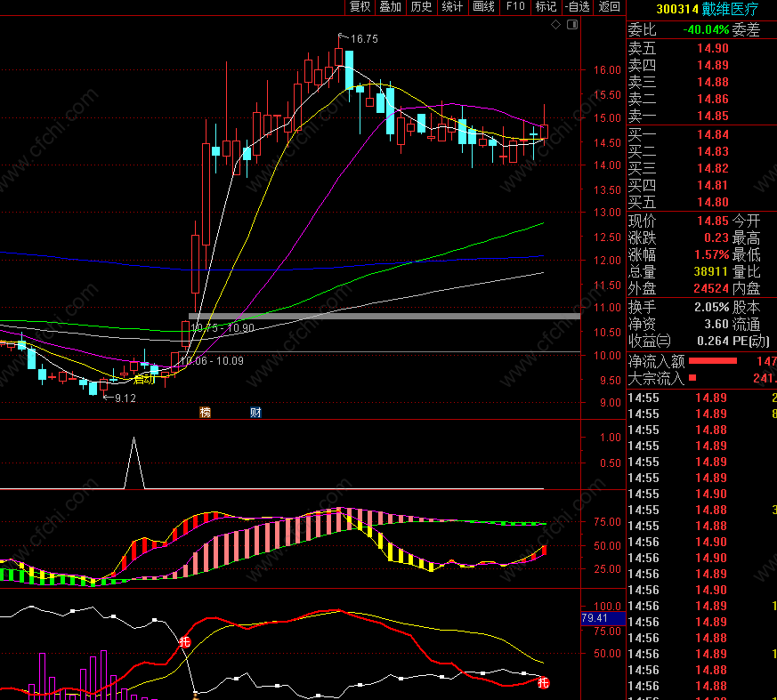Image resolution: width=777 pixels, height=700 pixels.
Task: Toggle -自选 to remove from watchlist
Action: coord(578,7)
